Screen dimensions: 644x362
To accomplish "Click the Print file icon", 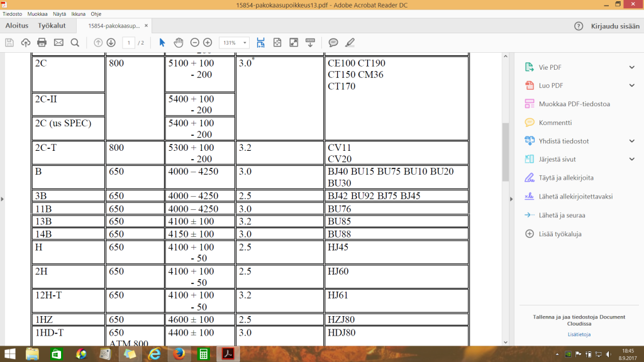I will point(42,43).
